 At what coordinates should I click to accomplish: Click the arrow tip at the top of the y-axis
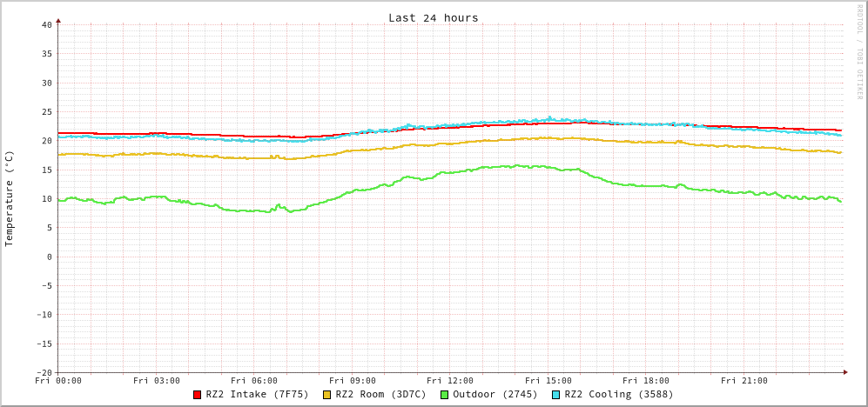(58, 20)
